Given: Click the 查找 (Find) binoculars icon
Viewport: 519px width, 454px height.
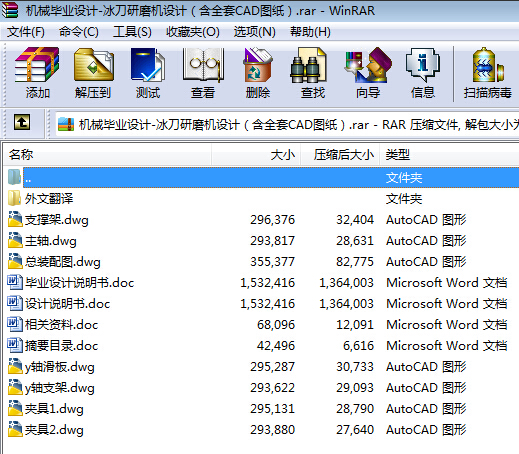Looking at the screenshot, I should (308, 65).
